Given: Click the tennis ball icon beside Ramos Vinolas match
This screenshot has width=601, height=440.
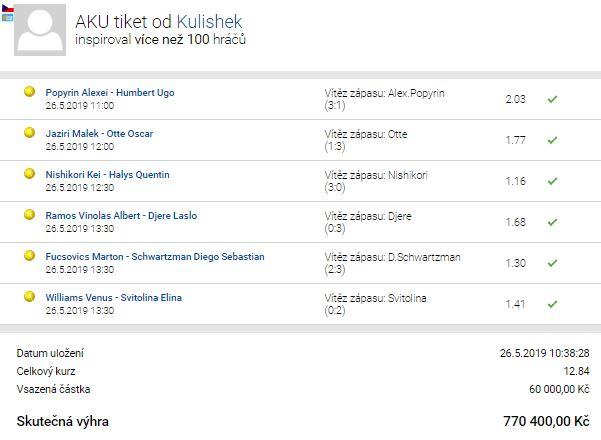Looking at the screenshot, I should tap(30, 215).
